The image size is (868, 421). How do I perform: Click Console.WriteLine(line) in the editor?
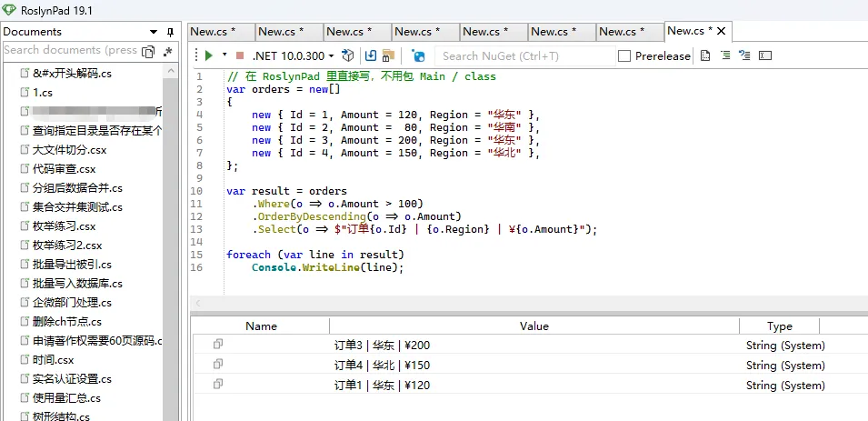[328, 267]
